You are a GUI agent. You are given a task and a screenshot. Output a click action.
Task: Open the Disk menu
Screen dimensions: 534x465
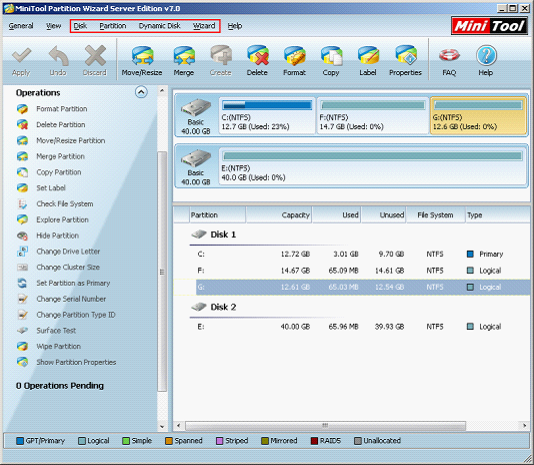pyautogui.click(x=80, y=26)
